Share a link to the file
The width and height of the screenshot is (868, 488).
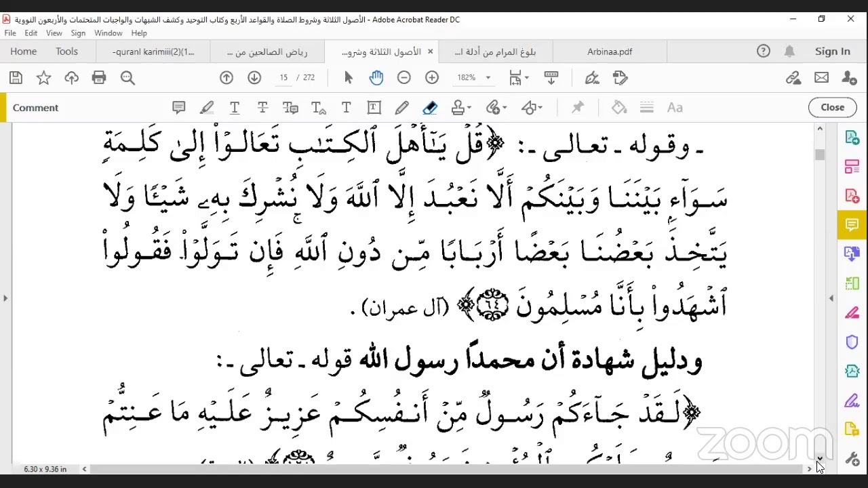793,78
